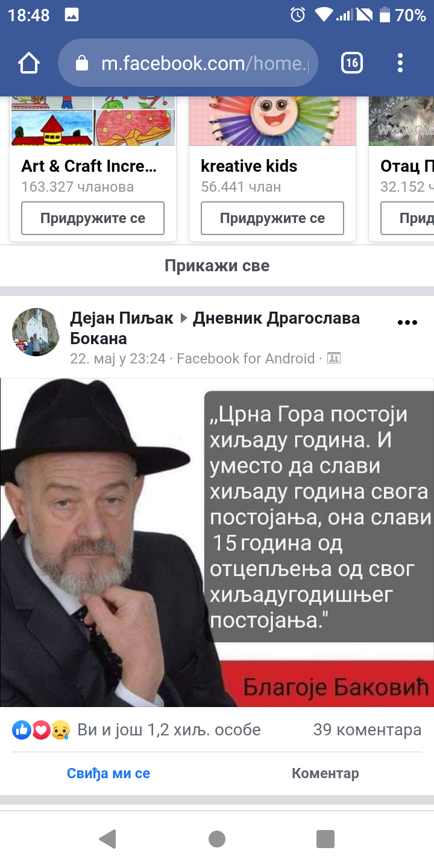Tap the lock icon in address bar
The width and height of the screenshot is (434, 868).
pyautogui.click(x=82, y=63)
